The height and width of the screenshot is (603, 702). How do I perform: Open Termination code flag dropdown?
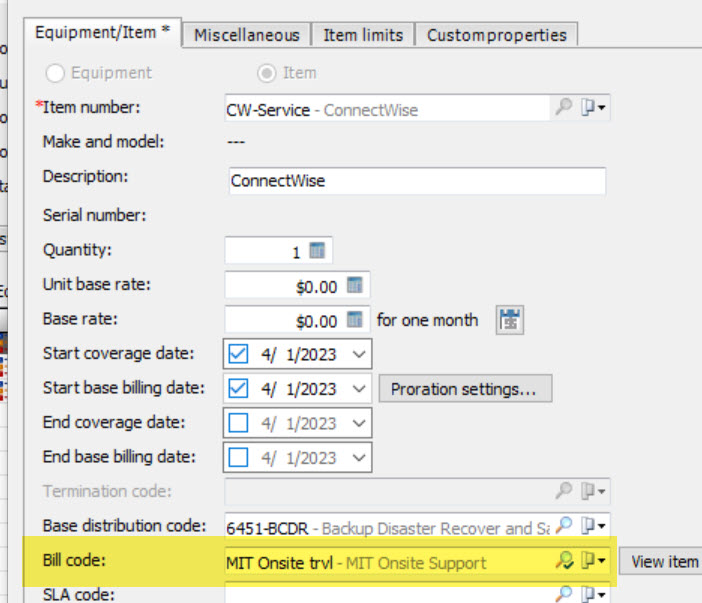pyautogui.click(x=593, y=491)
